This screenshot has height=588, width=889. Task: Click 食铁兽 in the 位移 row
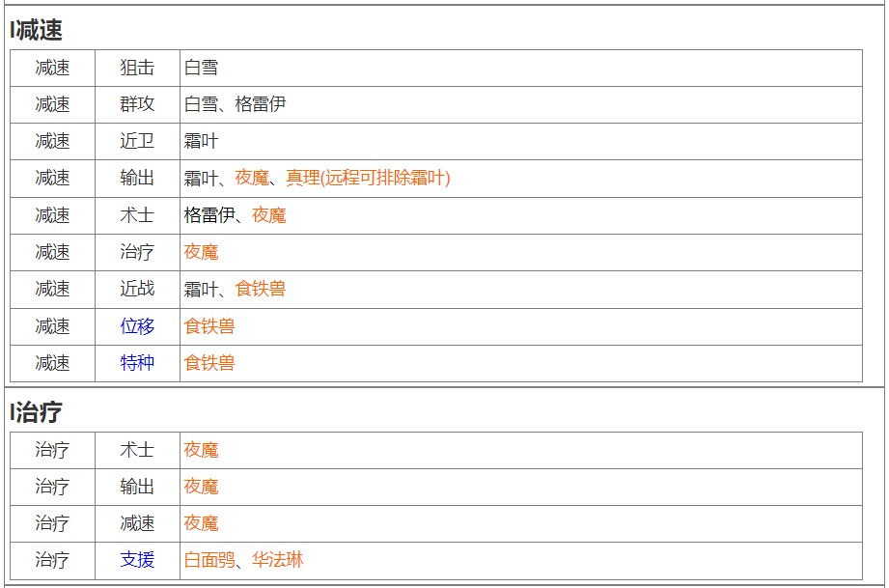(209, 326)
